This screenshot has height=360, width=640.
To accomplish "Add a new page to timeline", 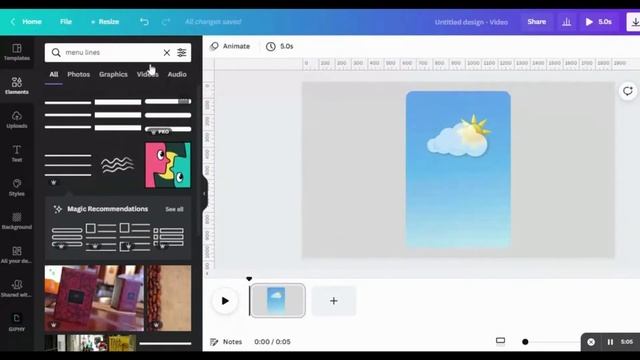I will tap(334, 301).
